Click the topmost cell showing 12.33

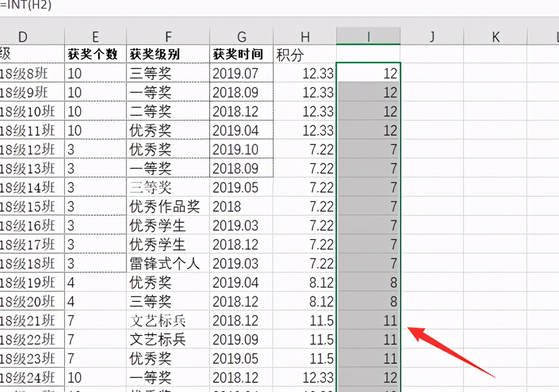click(304, 73)
